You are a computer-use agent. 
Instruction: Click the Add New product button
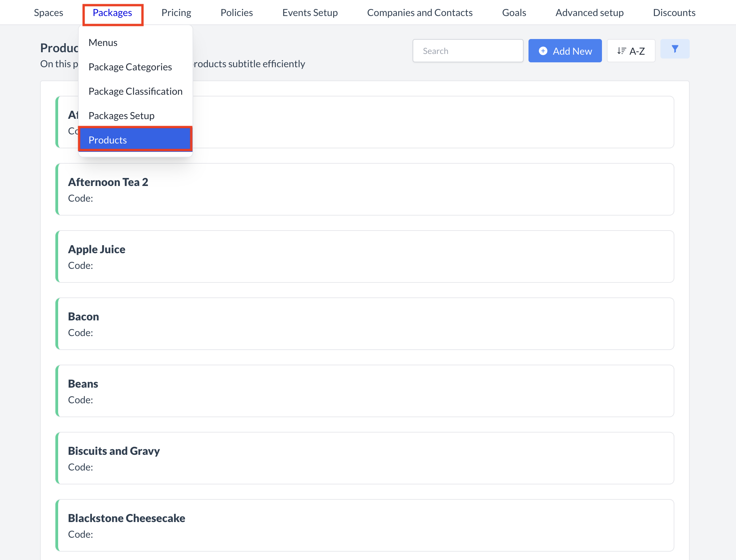click(565, 51)
